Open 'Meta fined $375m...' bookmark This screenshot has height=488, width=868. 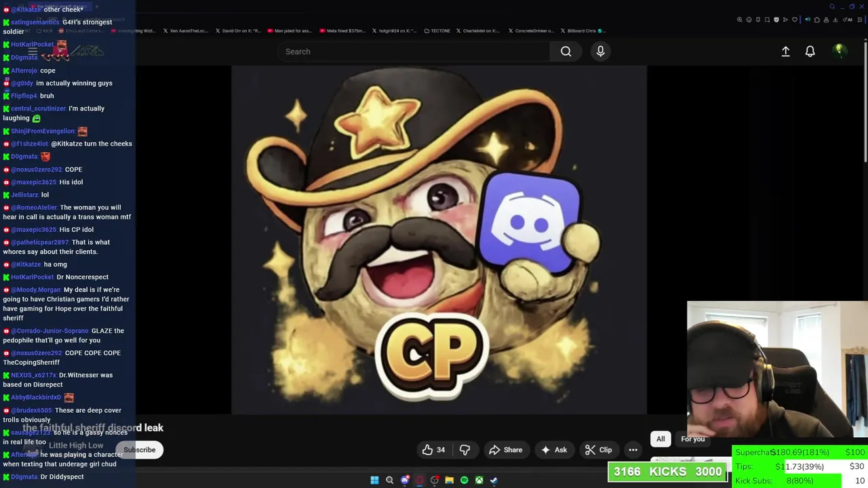343,30
